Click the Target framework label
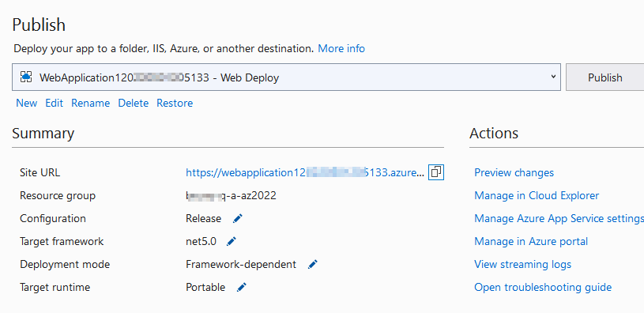The width and height of the screenshot is (644, 313). tap(62, 242)
